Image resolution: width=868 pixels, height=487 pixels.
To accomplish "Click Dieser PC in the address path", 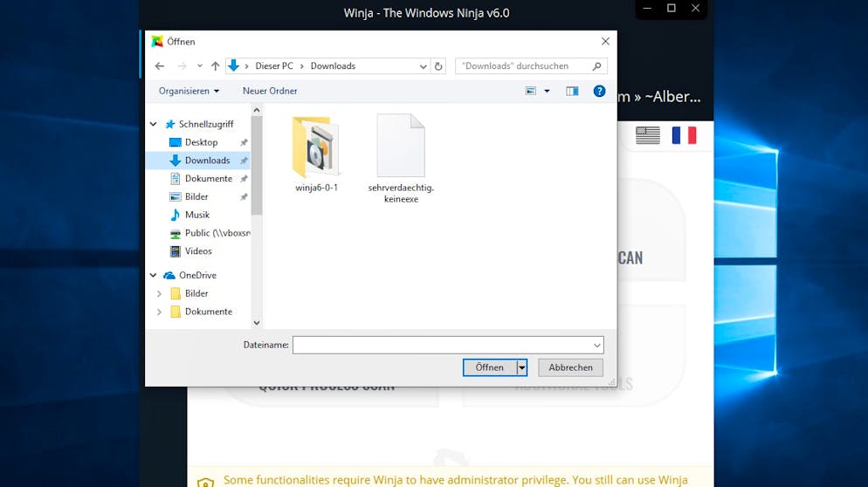I will (274, 65).
